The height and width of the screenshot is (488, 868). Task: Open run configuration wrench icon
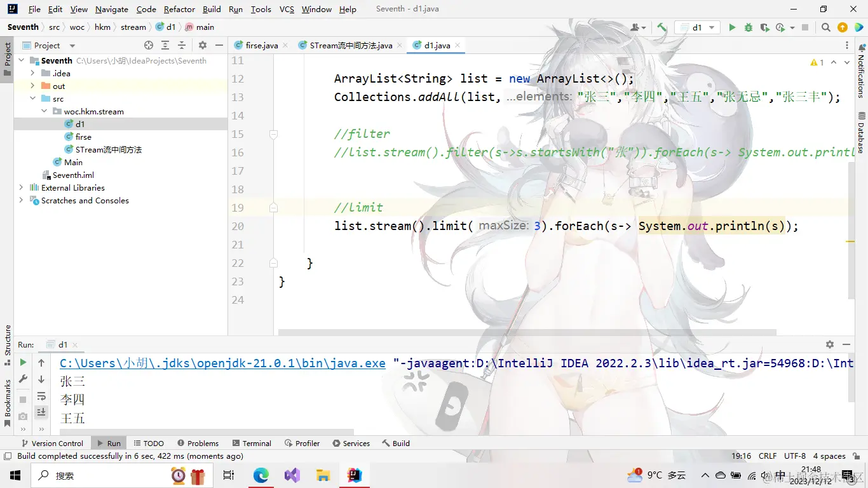pyautogui.click(x=23, y=379)
